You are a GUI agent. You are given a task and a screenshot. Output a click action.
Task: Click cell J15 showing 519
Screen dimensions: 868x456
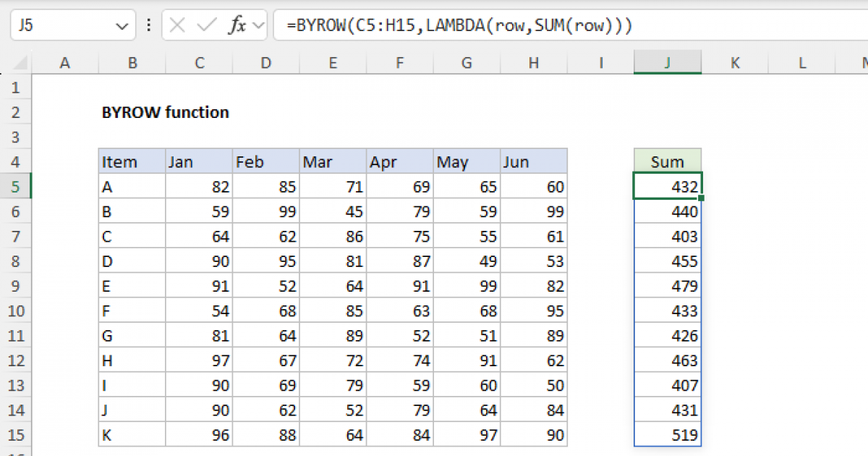667,434
